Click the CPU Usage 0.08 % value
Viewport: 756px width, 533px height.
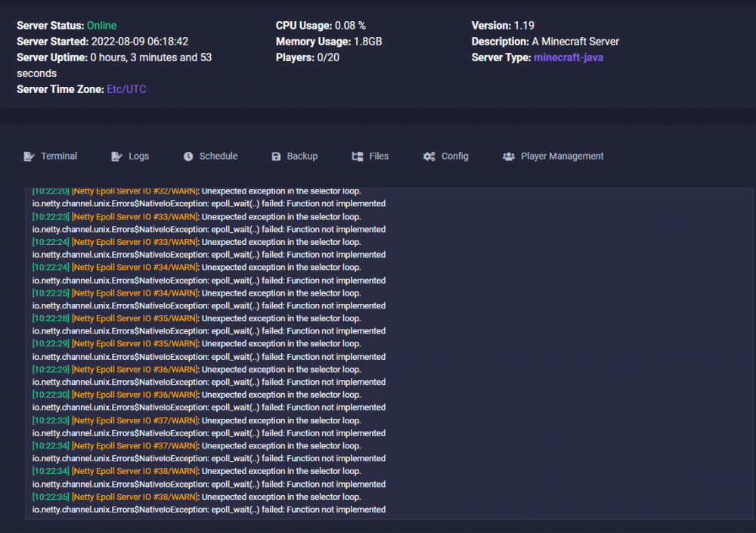351,26
